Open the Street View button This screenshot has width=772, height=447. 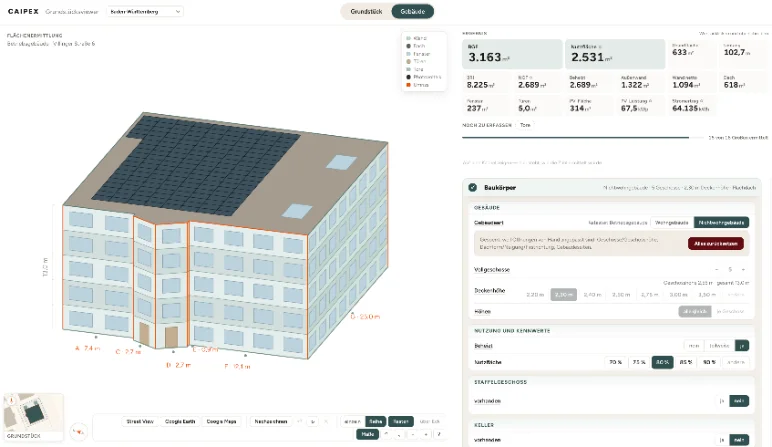(140, 421)
